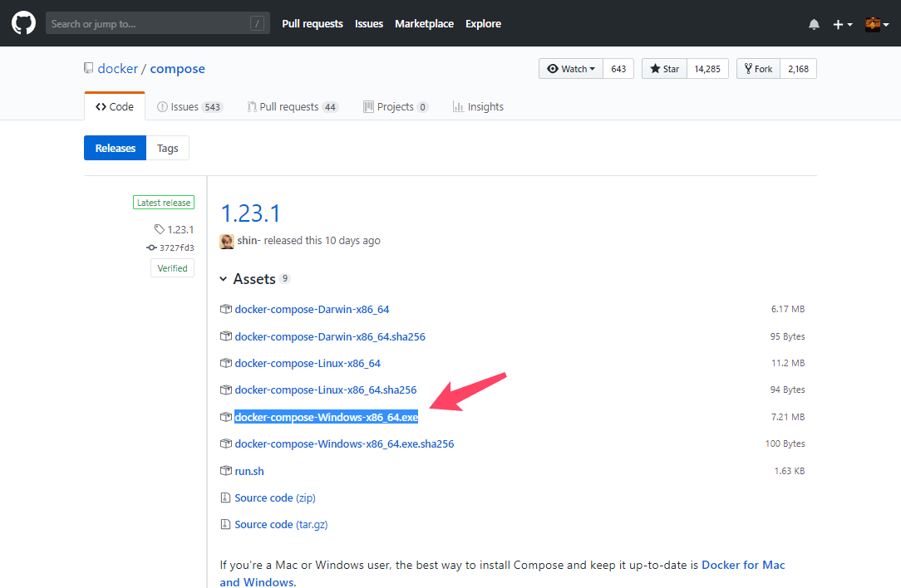Go to Pull requests in top nav

point(312,23)
